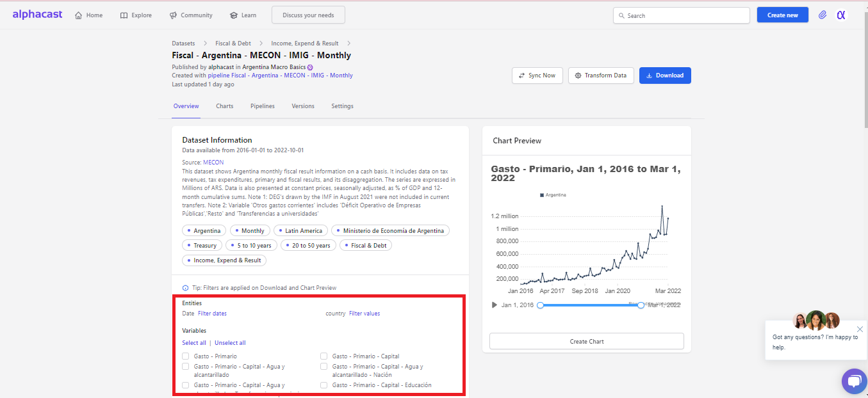
Task: Click the Community icon
Action: tap(172, 15)
